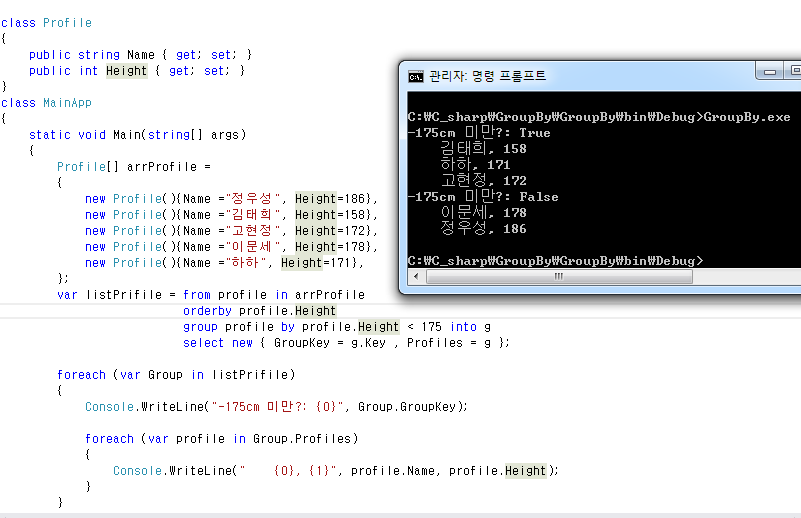The image size is (801, 518).
Task: Click Height in 'public int Height'
Action: [126, 70]
